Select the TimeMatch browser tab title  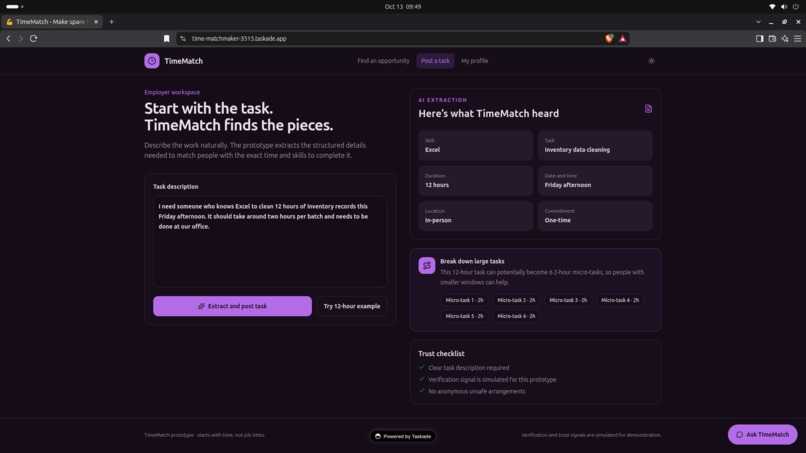coord(51,22)
